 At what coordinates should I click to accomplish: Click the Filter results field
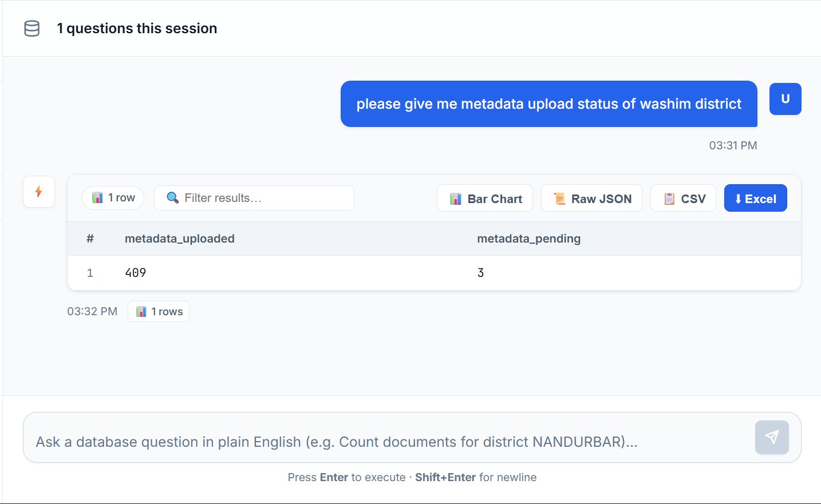[x=254, y=198]
